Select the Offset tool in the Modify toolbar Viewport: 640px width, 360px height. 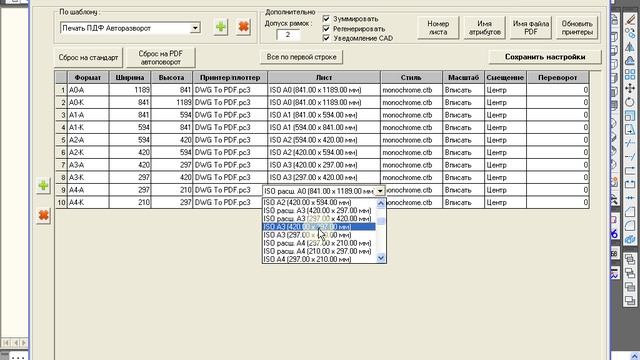[x=630, y=60]
